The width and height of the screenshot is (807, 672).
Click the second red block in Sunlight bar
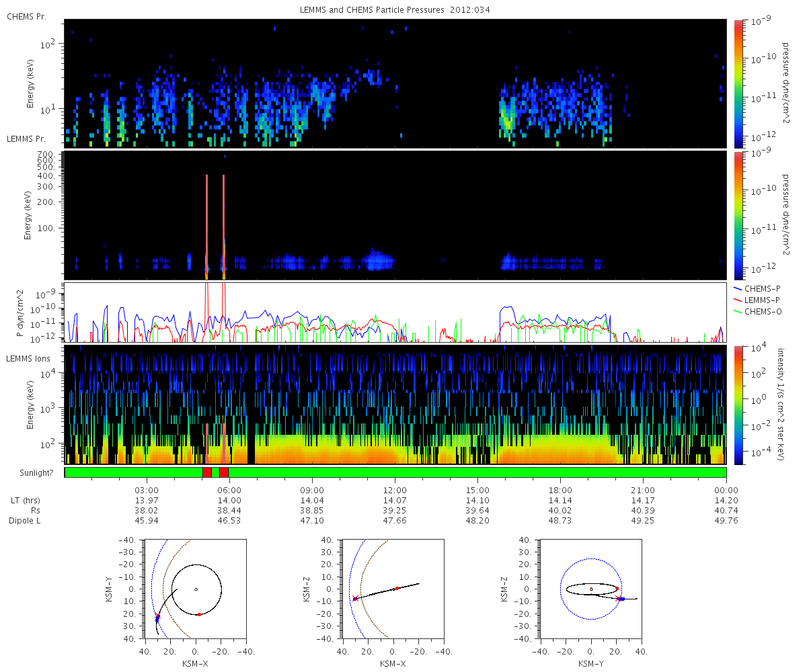click(224, 472)
